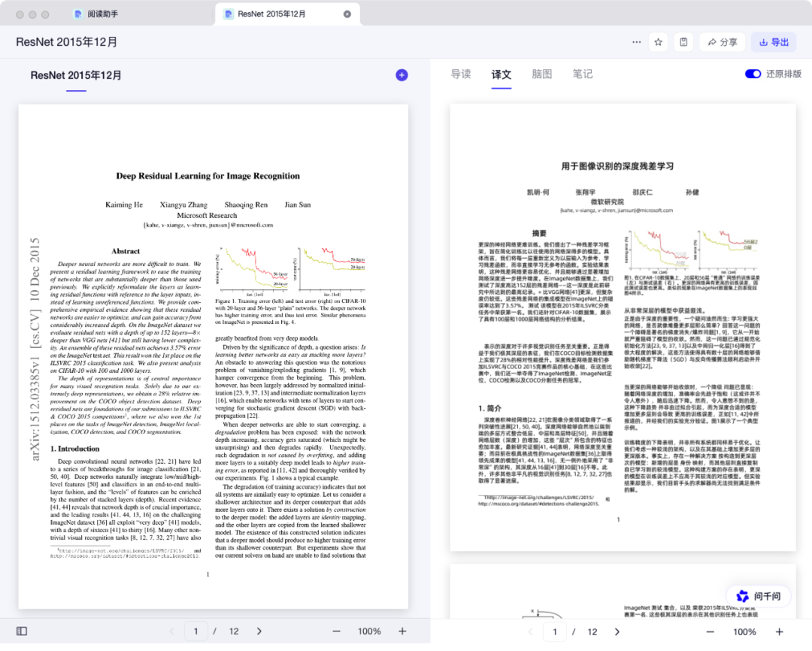Close the ResNet 2015年12月 tab
Image resolution: width=812 pixels, height=651 pixels.
click(x=347, y=14)
